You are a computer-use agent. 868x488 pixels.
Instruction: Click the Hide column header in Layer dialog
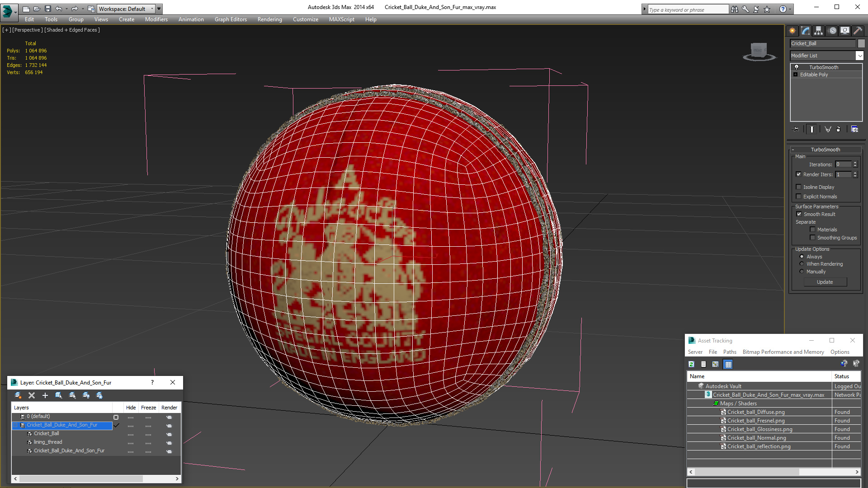[131, 408]
